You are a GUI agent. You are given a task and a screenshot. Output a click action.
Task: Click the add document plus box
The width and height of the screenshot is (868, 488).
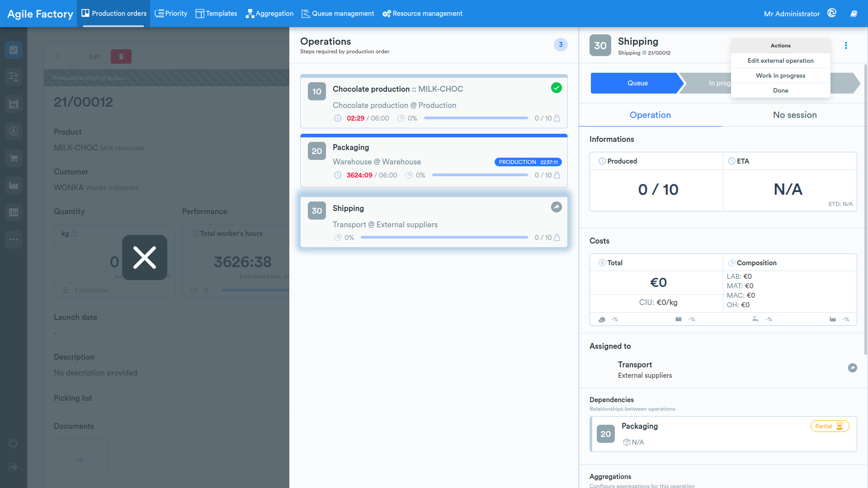point(81,459)
